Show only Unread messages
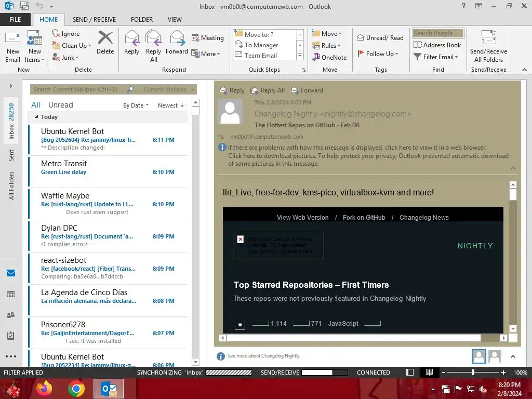This screenshot has width=532, height=399. coord(61,105)
